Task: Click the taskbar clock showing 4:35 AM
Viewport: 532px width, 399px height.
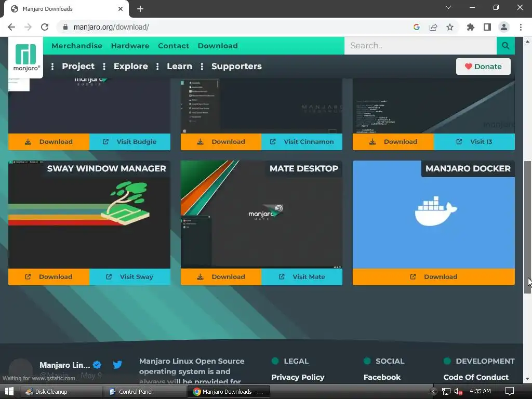Action: coord(480,392)
